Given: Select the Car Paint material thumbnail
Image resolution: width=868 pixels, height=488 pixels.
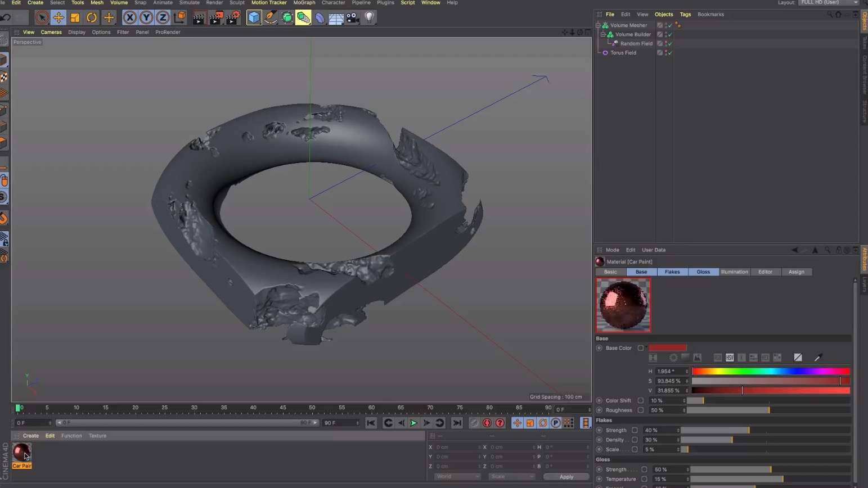Looking at the screenshot, I should pyautogui.click(x=21, y=452).
